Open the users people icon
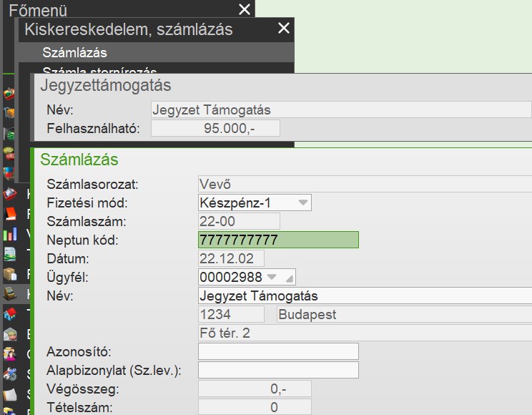The image size is (532, 415). pos(10,354)
